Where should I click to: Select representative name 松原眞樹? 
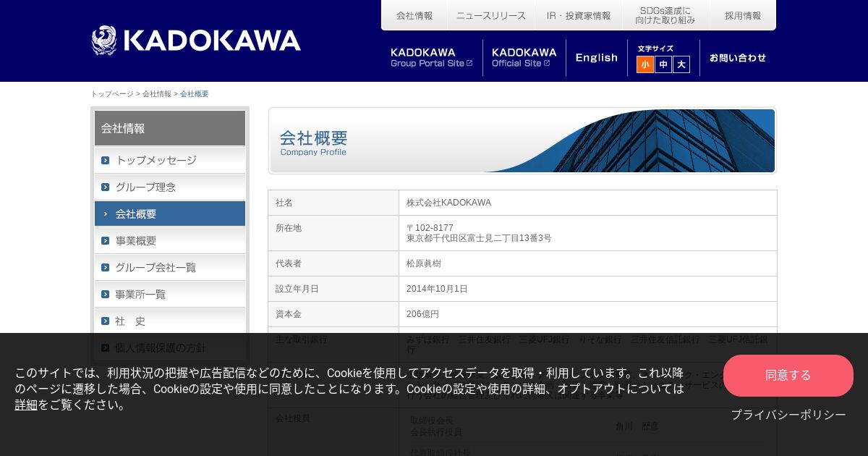(424, 263)
